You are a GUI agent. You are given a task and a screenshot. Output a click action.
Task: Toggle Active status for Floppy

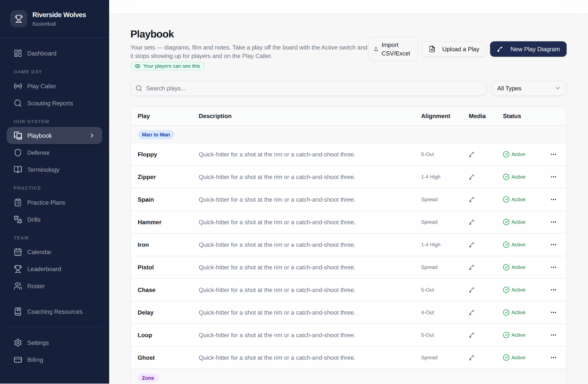click(514, 155)
